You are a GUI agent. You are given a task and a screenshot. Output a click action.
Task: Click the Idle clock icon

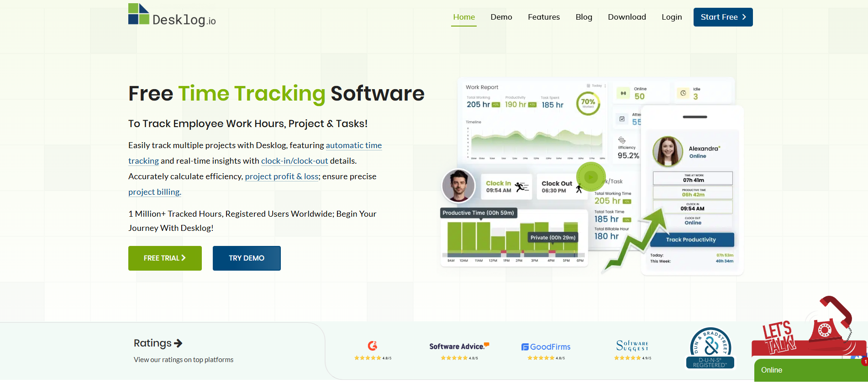[683, 93]
